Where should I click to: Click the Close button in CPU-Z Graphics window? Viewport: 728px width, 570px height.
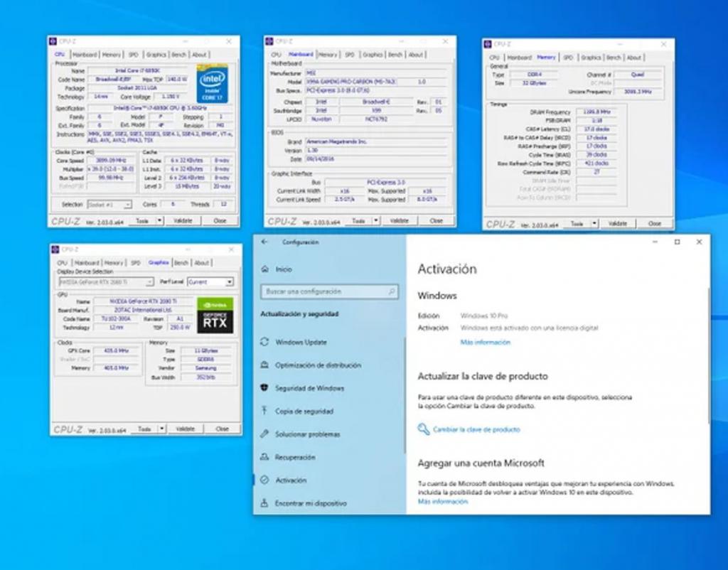[x=222, y=429]
